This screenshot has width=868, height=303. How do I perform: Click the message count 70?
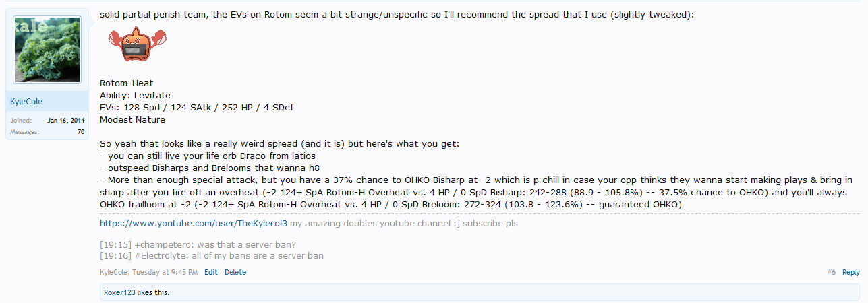pos(81,132)
